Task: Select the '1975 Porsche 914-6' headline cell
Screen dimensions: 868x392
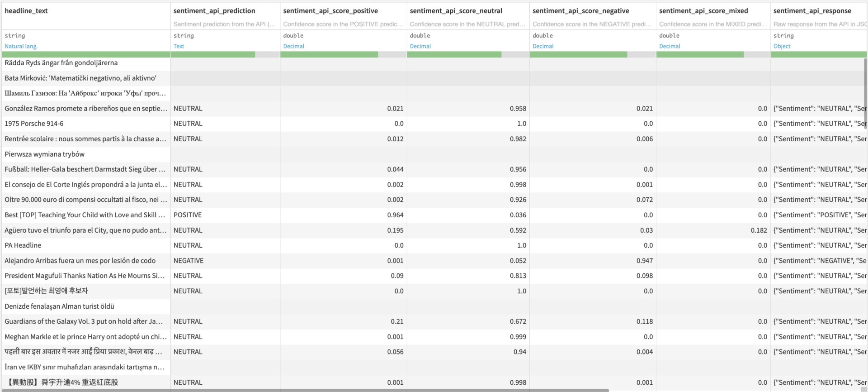Action: point(34,124)
